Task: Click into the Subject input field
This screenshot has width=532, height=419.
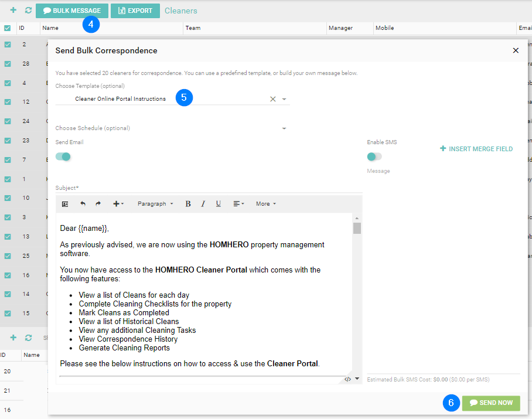Action: click(x=208, y=188)
